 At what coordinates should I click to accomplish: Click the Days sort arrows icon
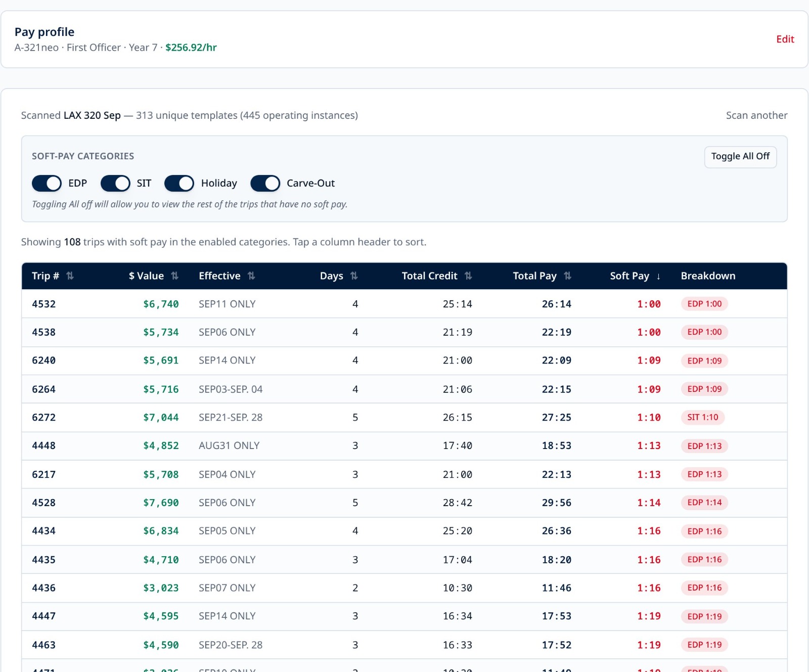click(x=354, y=276)
